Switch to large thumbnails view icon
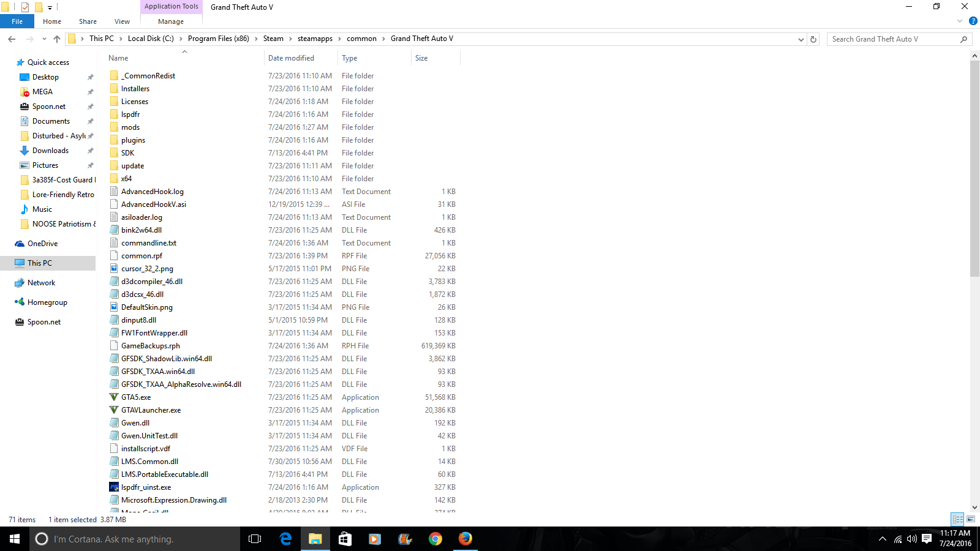The height and width of the screenshot is (551, 980). click(x=971, y=519)
